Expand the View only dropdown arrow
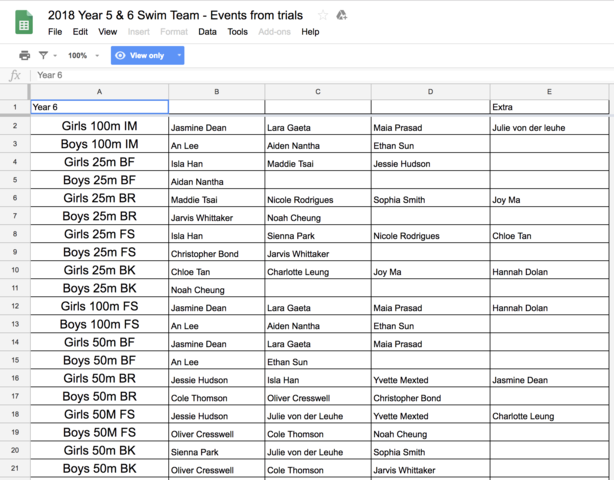The image size is (614, 480). click(179, 56)
